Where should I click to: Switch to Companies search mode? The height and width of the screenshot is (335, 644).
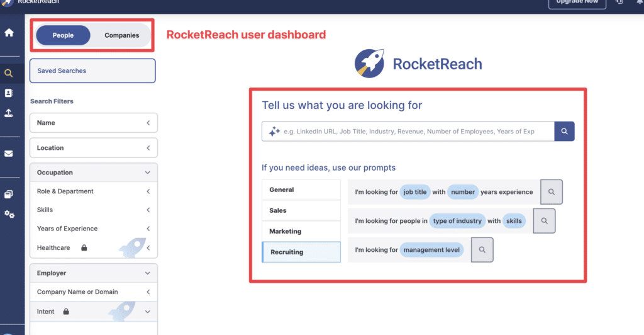coord(121,35)
